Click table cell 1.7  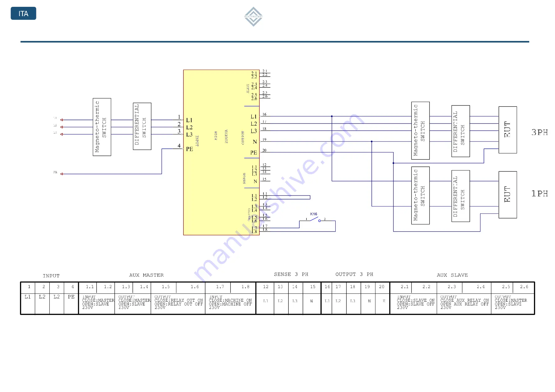coord(218,287)
